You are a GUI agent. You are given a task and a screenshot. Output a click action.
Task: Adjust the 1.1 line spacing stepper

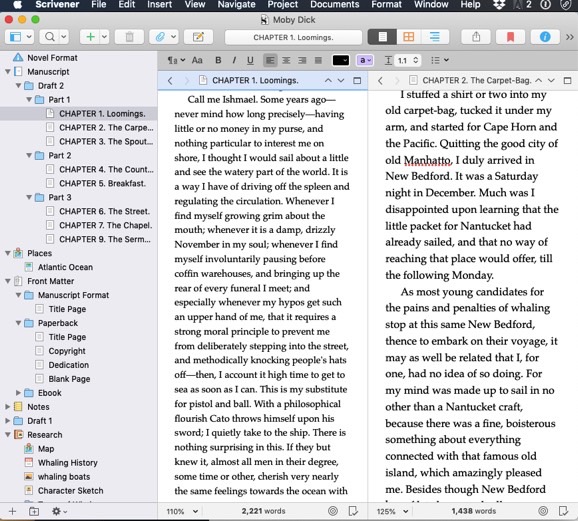(x=416, y=60)
